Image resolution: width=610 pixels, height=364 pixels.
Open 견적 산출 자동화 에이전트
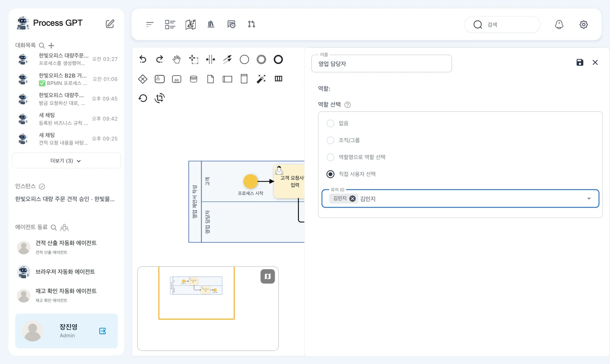pyautogui.click(x=66, y=247)
